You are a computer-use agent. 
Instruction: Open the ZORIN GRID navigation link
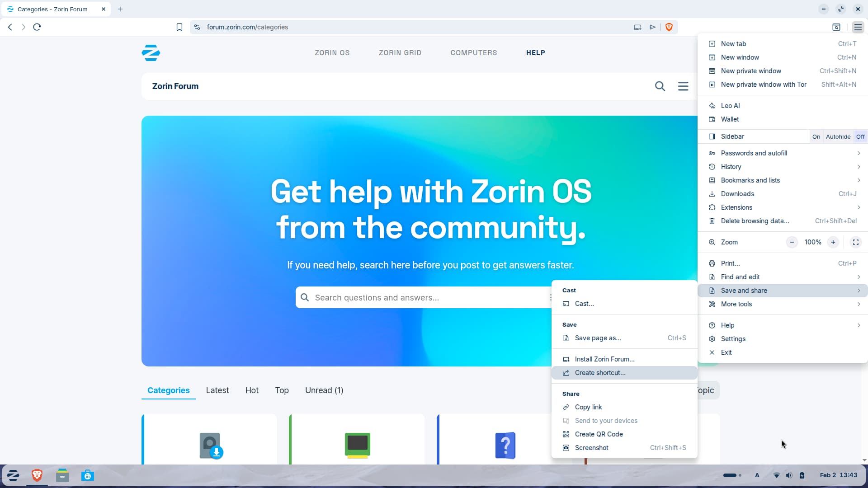point(400,53)
